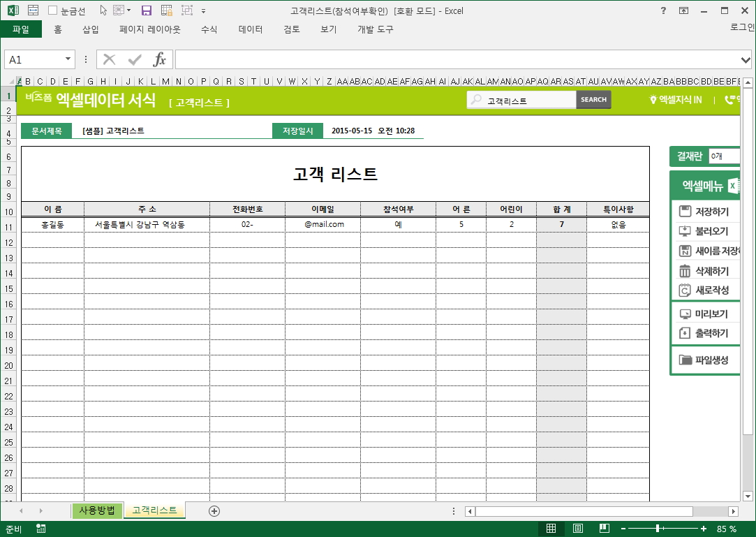Click the purple Save icon in quick access toolbar
This screenshot has width=756, height=537.
click(x=147, y=10)
